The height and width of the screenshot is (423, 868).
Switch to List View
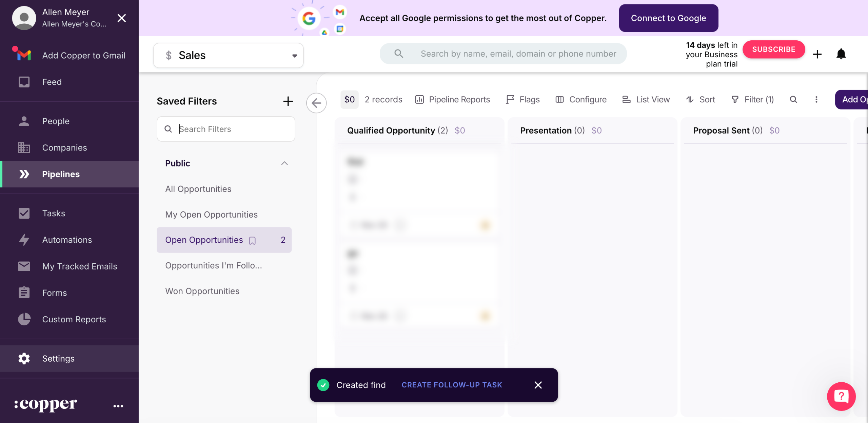pos(646,100)
